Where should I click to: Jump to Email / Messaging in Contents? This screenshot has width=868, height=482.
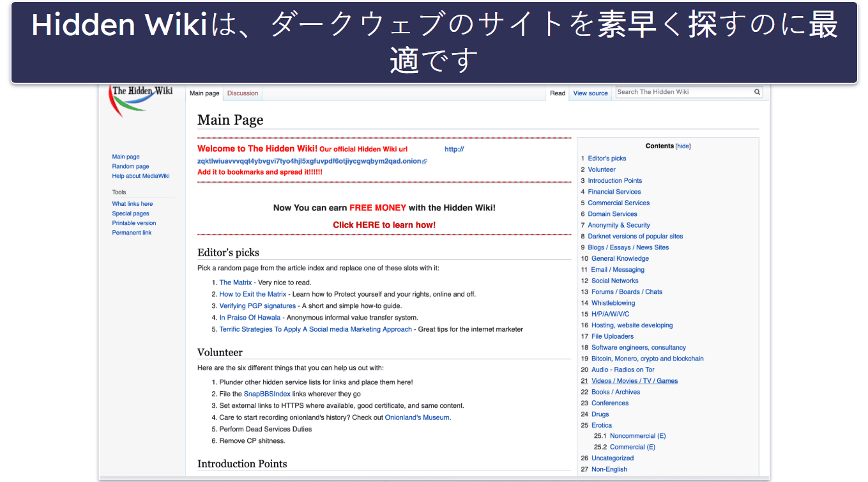(x=618, y=270)
